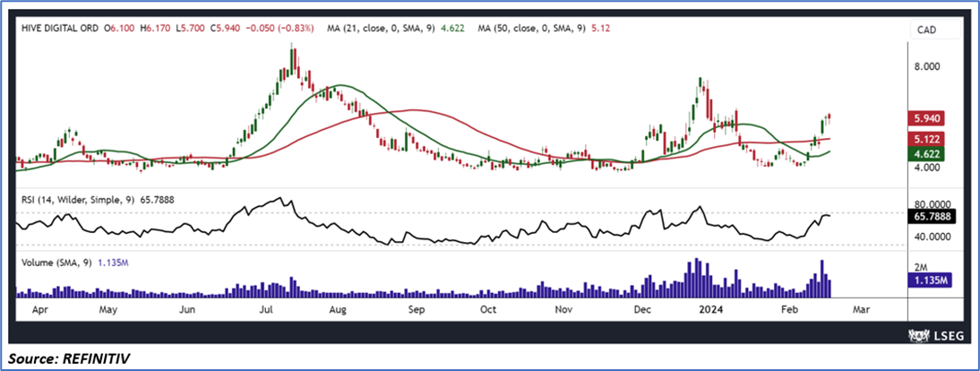
Task: Click the O6.100 open price value
Action: tap(120, 28)
